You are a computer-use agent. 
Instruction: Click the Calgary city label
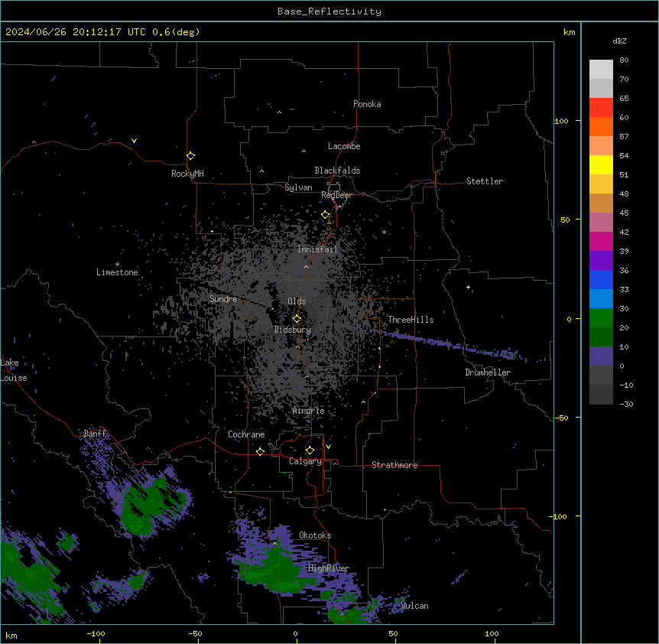[x=305, y=461]
